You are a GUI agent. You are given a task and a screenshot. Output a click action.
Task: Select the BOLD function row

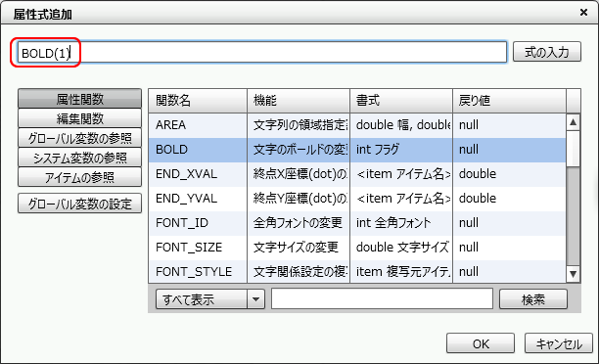(357, 150)
